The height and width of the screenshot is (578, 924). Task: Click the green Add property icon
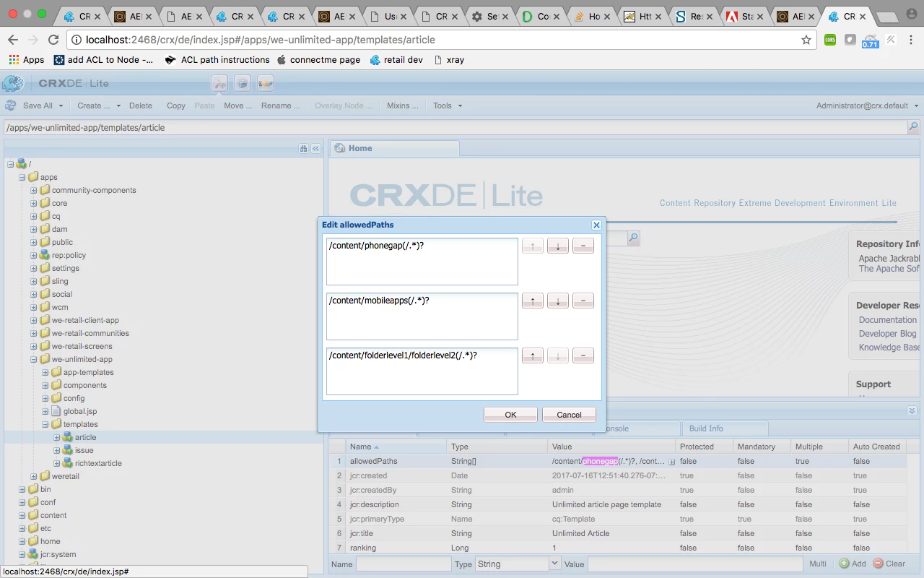pyautogui.click(x=844, y=564)
